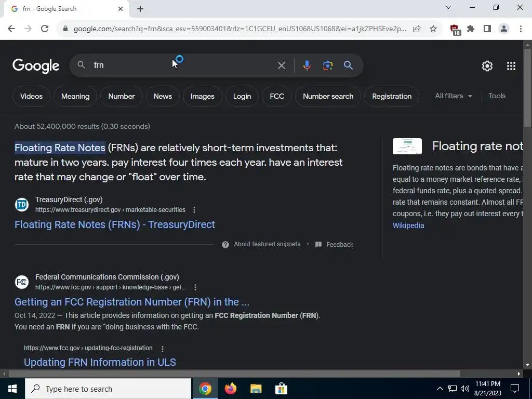The image size is (532, 399).
Task: Select the Meaning filter chip
Action: point(75,96)
